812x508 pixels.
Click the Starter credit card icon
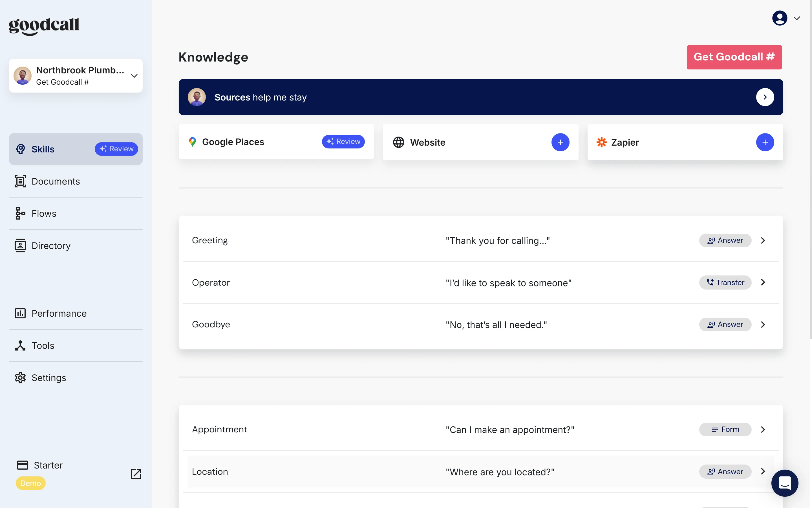[x=23, y=465]
